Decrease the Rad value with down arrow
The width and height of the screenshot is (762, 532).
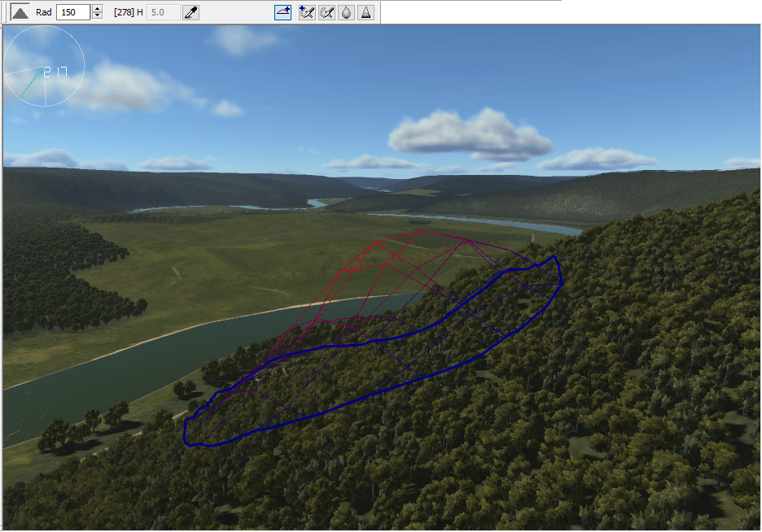click(98, 16)
